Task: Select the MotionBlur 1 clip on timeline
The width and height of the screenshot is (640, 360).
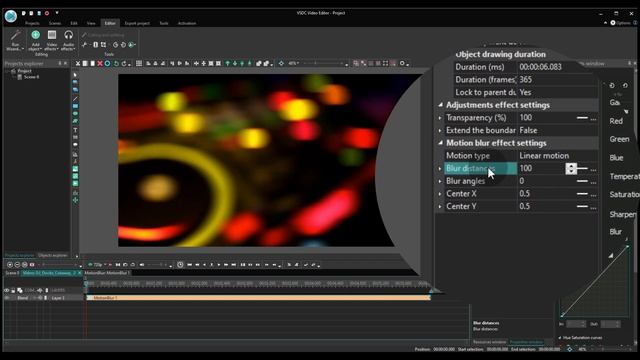Action: pos(258,298)
